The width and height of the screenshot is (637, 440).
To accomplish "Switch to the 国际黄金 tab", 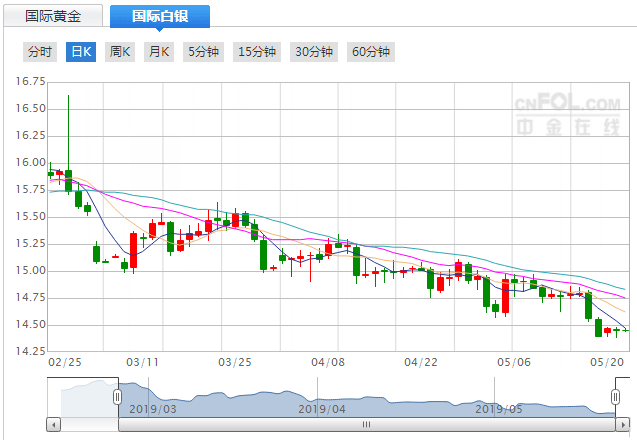I will click(55, 17).
